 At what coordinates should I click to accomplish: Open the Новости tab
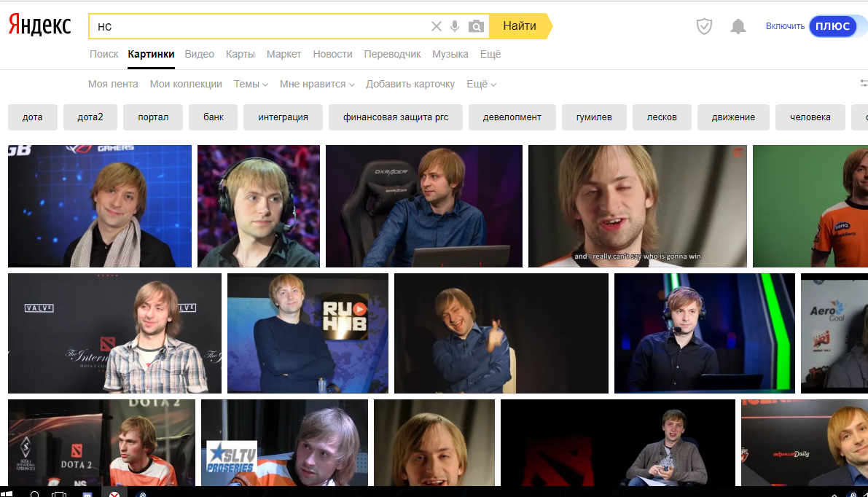click(x=332, y=54)
